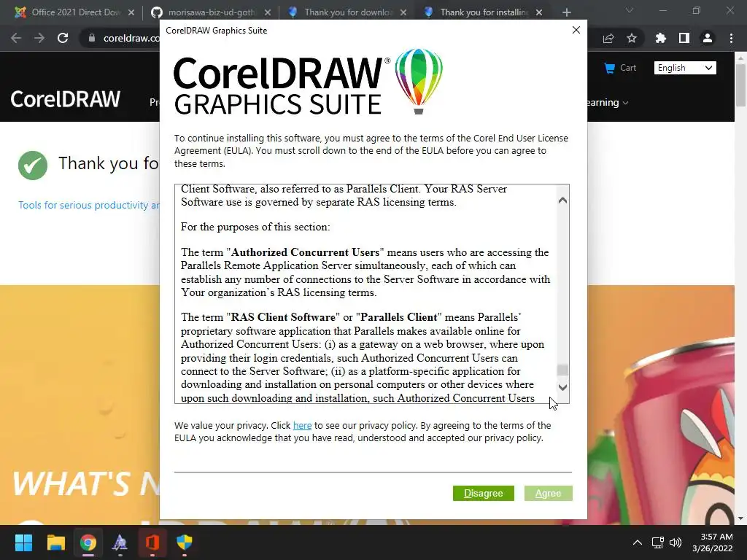Click the CorelDRAW Graphics Suite balloon logo
The height and width of the screenshot is (560, 747).
(x=419, y=81)
